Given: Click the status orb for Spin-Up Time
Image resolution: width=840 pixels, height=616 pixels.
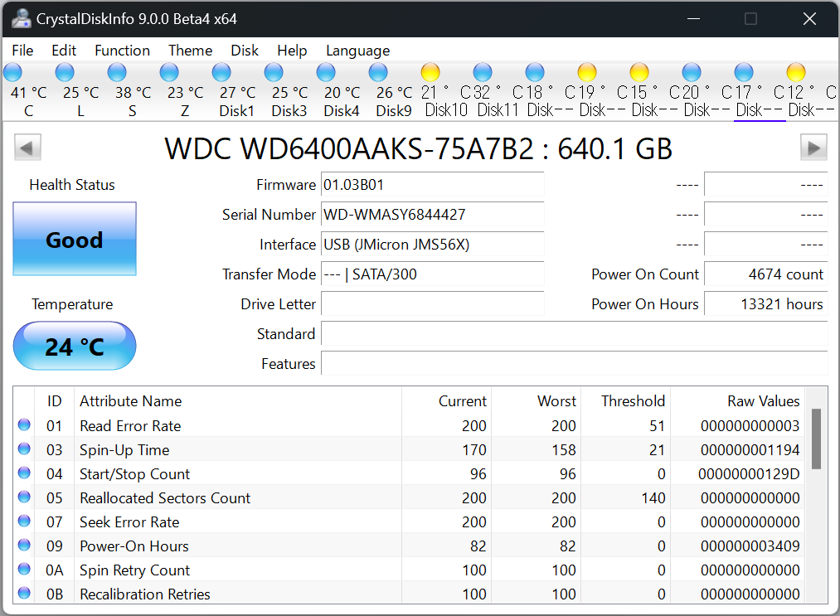Looking at the screenshot, I should (x=24, y=449).
